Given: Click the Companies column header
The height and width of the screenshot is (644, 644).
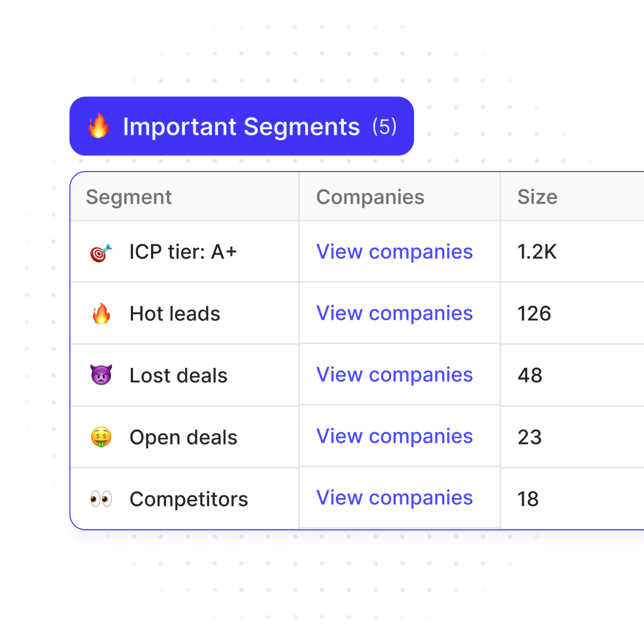Looking at the screenshot, I should tap(370, 197).
